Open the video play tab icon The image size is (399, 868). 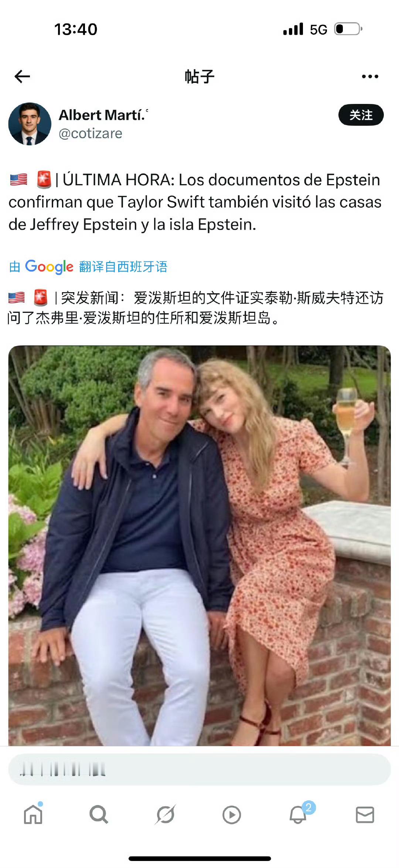coord(232,815)
